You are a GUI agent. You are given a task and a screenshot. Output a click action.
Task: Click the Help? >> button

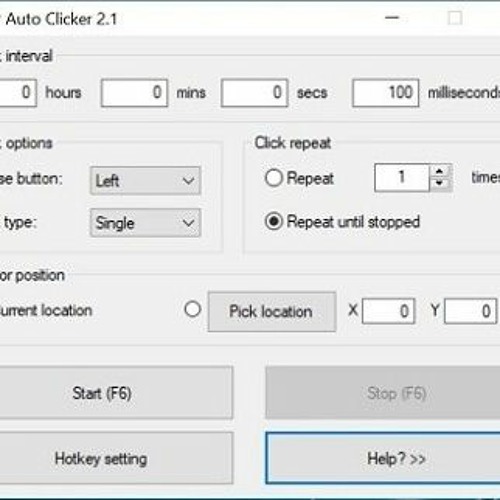click(x=383, y=458)
